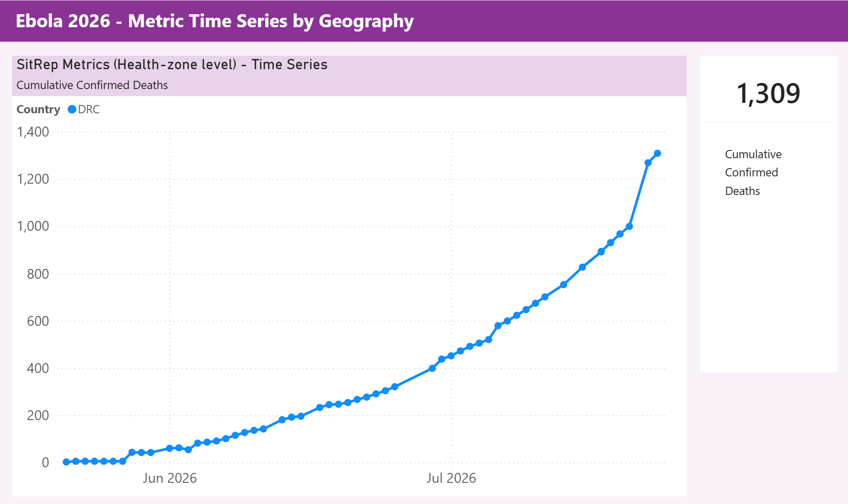Click the first data point at zero
Image resolution: width=848 pixels, height=504 pixels.
(66, 462)
